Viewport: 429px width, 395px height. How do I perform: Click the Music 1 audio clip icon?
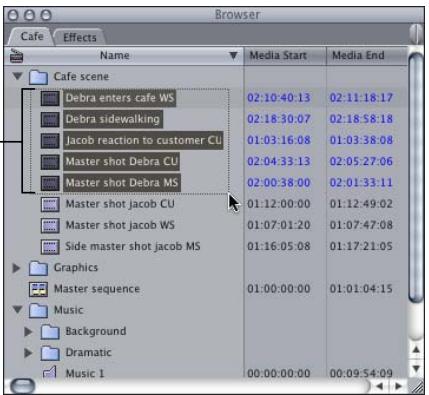pos(50,372)
